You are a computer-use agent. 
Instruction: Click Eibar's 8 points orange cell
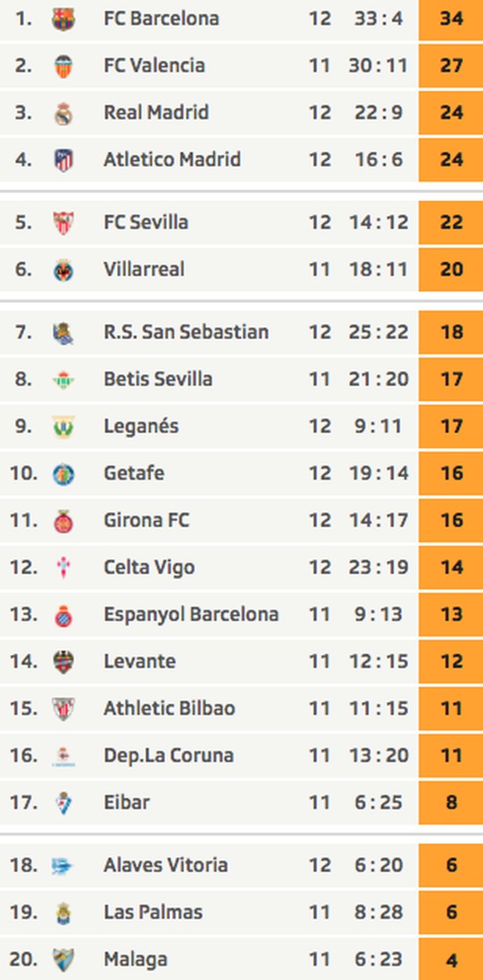tap(451, 802)
